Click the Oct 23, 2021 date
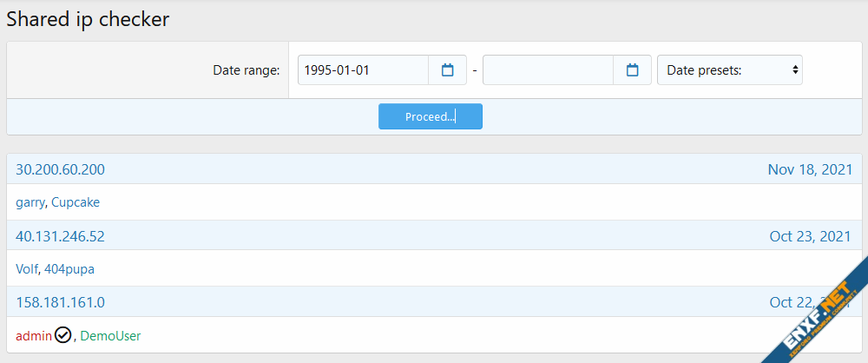 810,236
